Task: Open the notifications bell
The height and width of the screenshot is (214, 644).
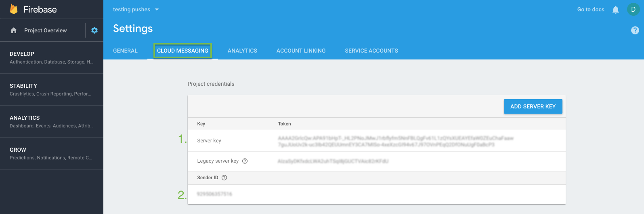Action: point(616,9)
